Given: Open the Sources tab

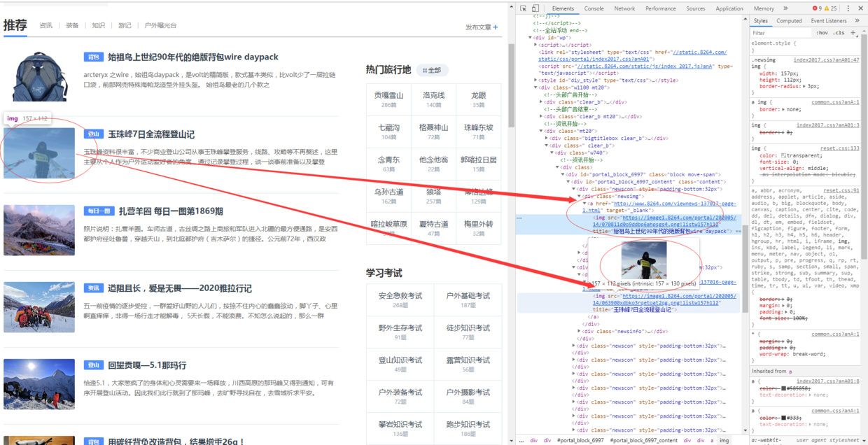Looking at the screenshot, I should coord(695,8).
